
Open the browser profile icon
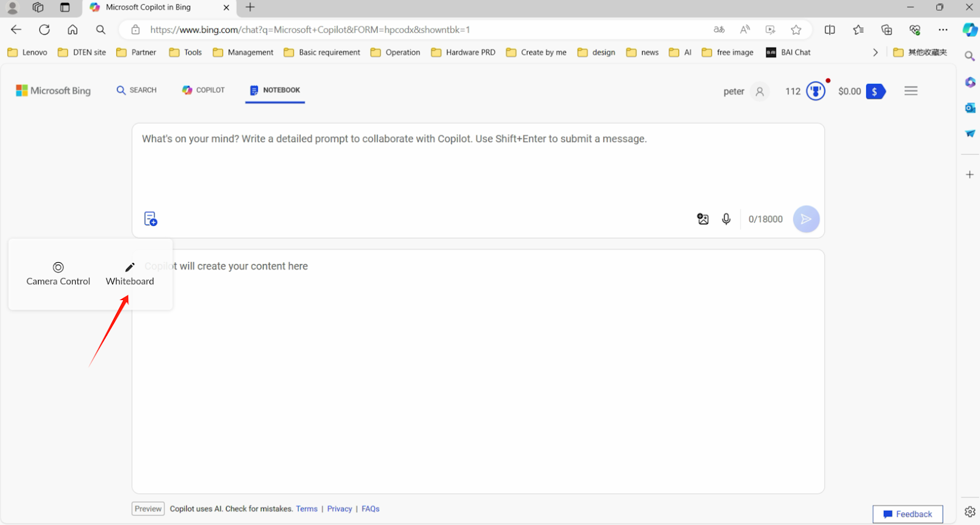(x=12, y=7)
